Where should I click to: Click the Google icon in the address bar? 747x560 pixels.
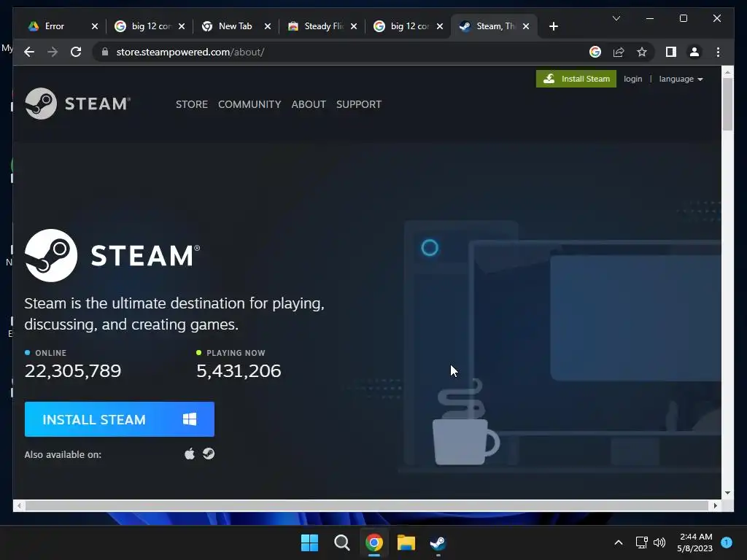[595, 52]
